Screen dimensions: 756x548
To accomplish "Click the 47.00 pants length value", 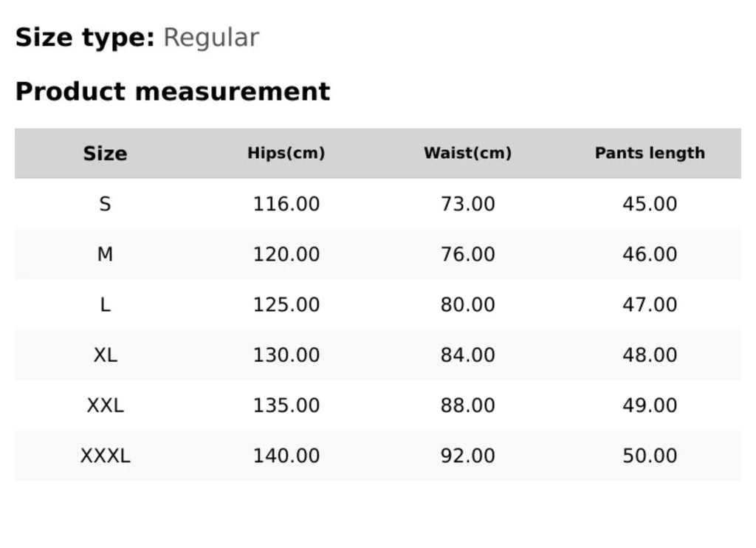I will pos(650,304).
